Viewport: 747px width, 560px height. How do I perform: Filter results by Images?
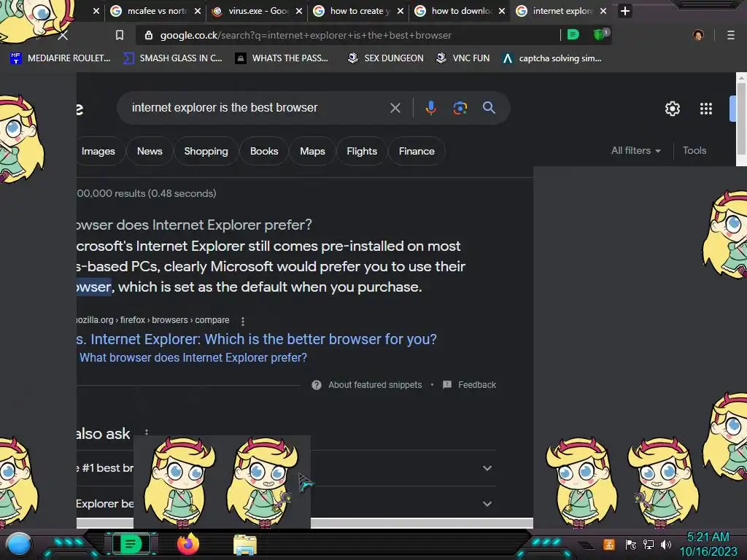click(x=98, y=151)
